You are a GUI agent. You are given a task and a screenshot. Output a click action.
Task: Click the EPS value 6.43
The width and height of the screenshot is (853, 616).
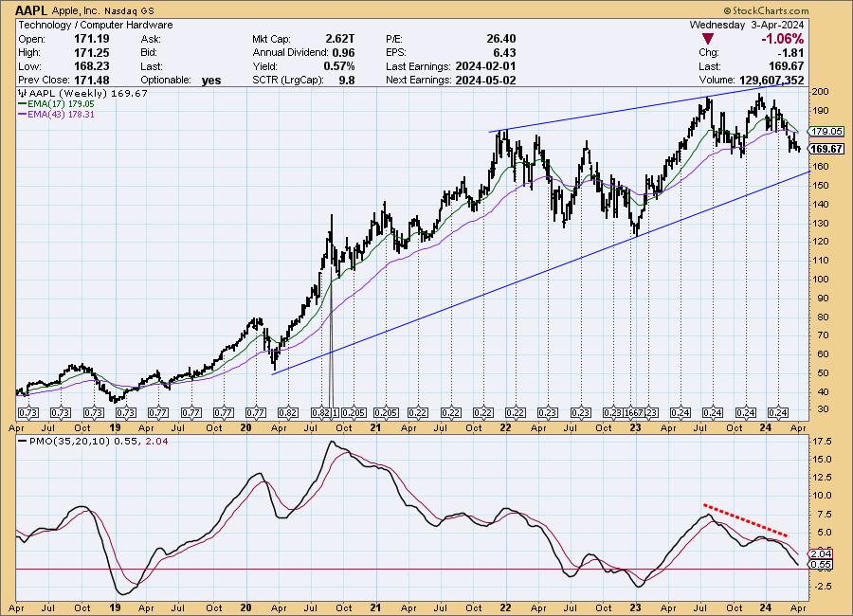click(504, 53)
